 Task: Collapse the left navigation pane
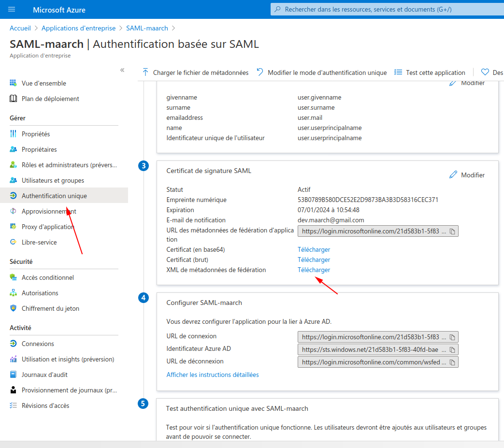tap(122, 70)
